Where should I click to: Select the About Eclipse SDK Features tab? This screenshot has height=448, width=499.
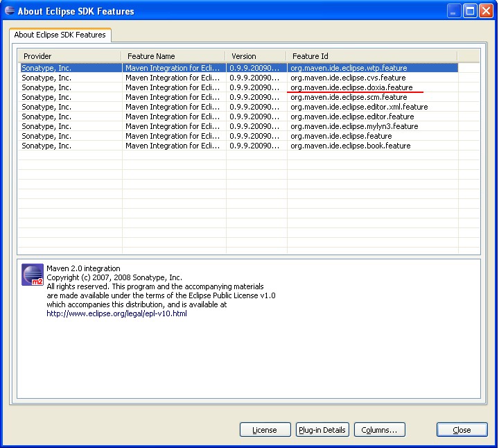click(x=60, y=35)
